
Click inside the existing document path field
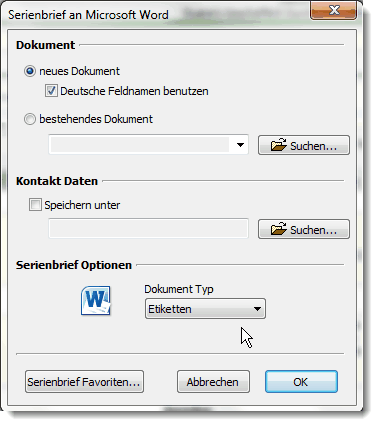[x=140, y=145]
